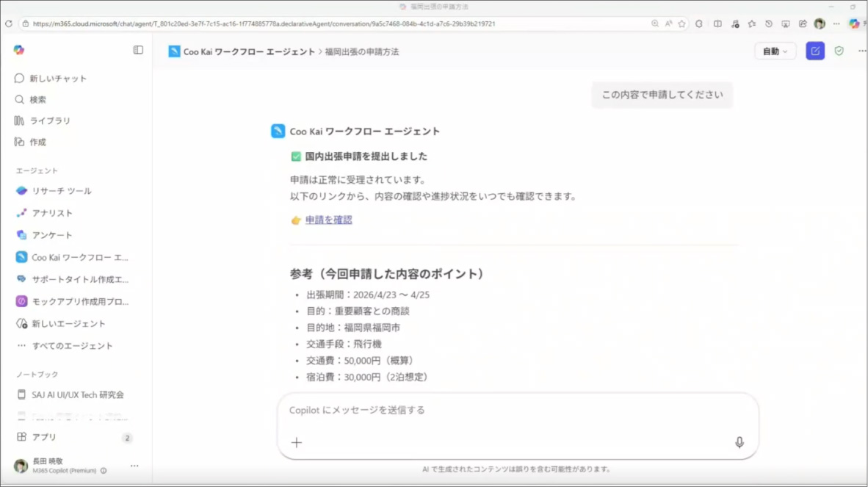Start a new conversation with the blue compose icon
This screenshot has width=868, height=487.
(x=815, y=51)
